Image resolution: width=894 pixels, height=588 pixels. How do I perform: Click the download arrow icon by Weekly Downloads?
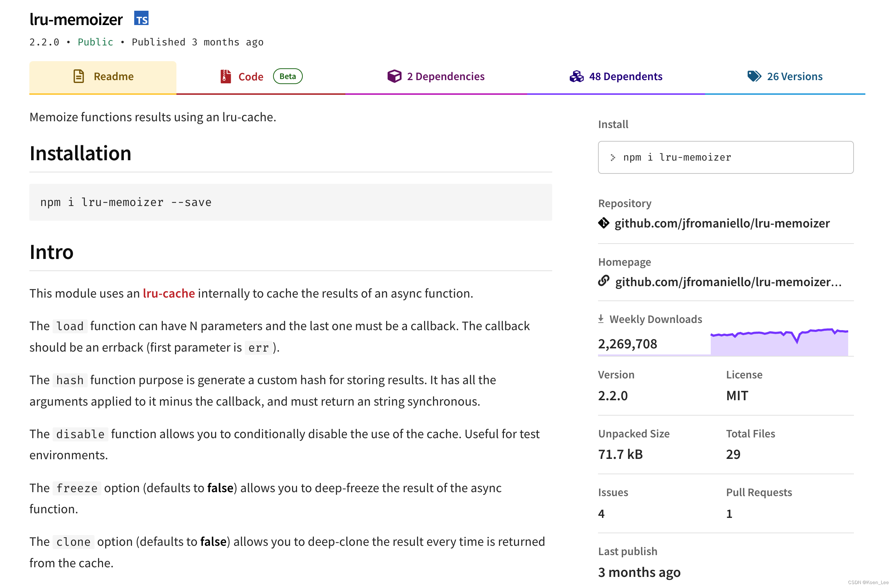tap(601, 319)
